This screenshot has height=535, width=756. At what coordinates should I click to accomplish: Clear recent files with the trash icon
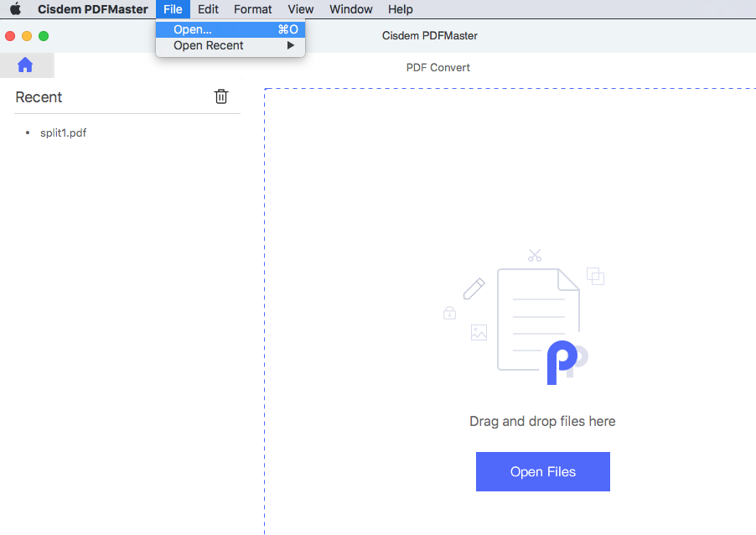coord(221,96)
